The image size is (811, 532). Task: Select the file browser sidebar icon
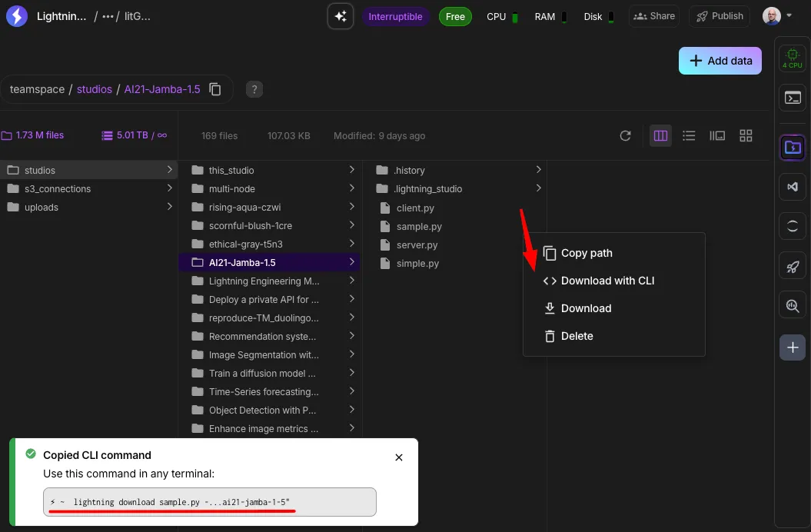point(793,148)
